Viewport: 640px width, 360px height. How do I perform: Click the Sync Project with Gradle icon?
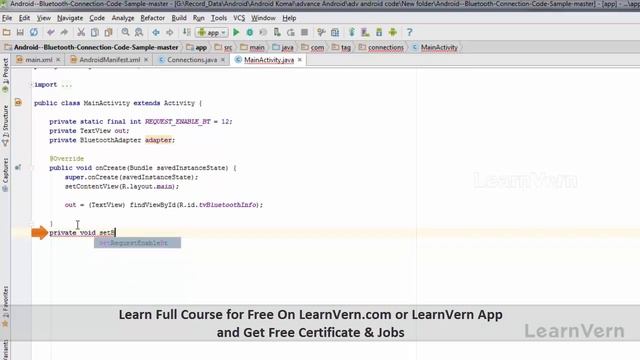352,32
